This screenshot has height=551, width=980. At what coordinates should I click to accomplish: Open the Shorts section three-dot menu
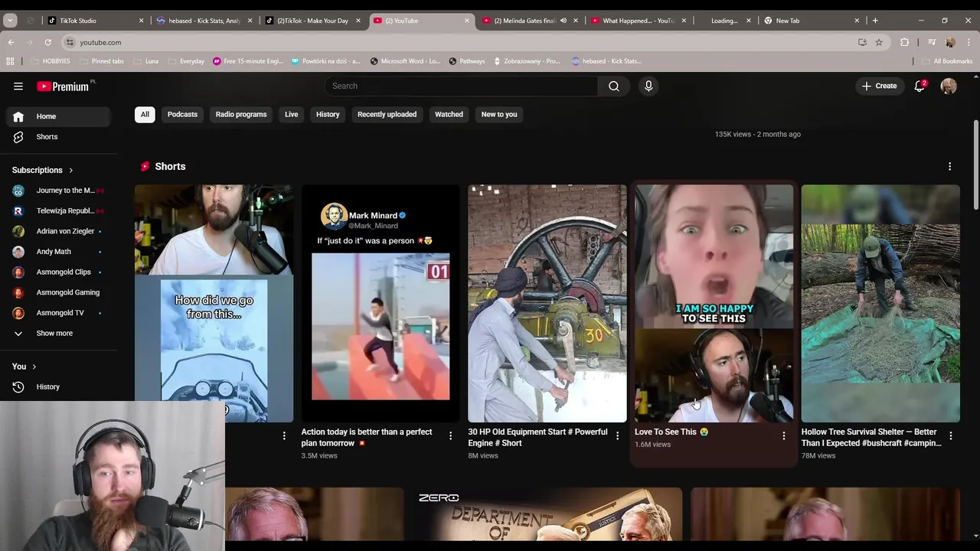pos(949,166)
